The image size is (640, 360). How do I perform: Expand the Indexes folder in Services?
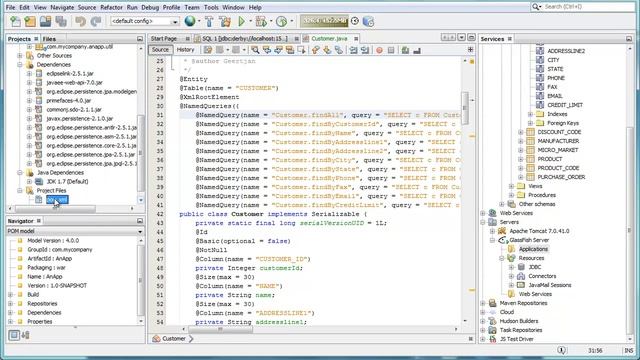531,114
